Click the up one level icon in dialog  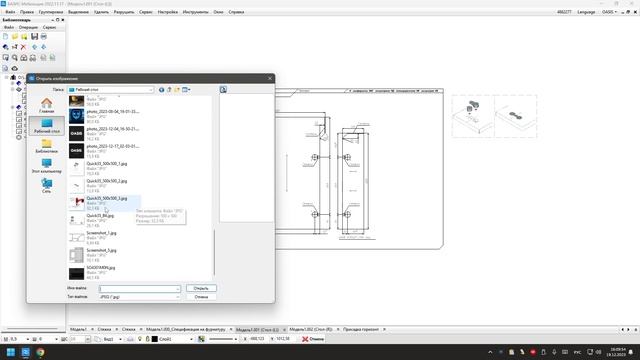(169, 89)
